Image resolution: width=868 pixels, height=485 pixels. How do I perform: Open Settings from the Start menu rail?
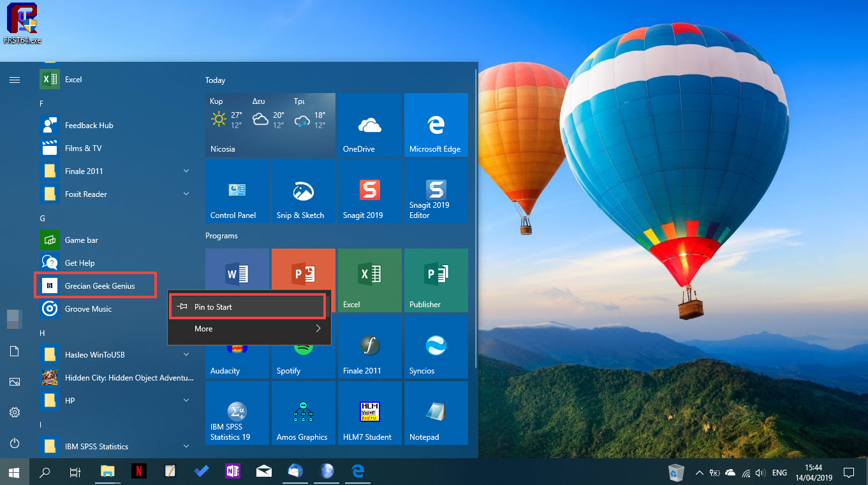click(14, 412)
